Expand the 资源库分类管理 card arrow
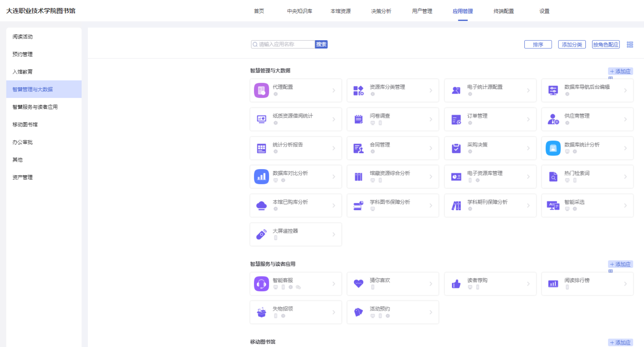This screenshot has height=347, width=644. 431,90
